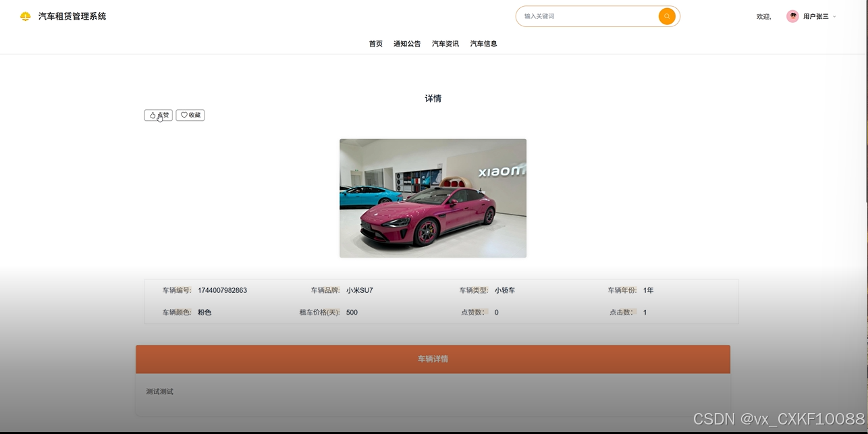The width and height of the screenshot is (868, 434).
Task: Select the 汽车信息 menu item
Action: [x=484, y=44]
